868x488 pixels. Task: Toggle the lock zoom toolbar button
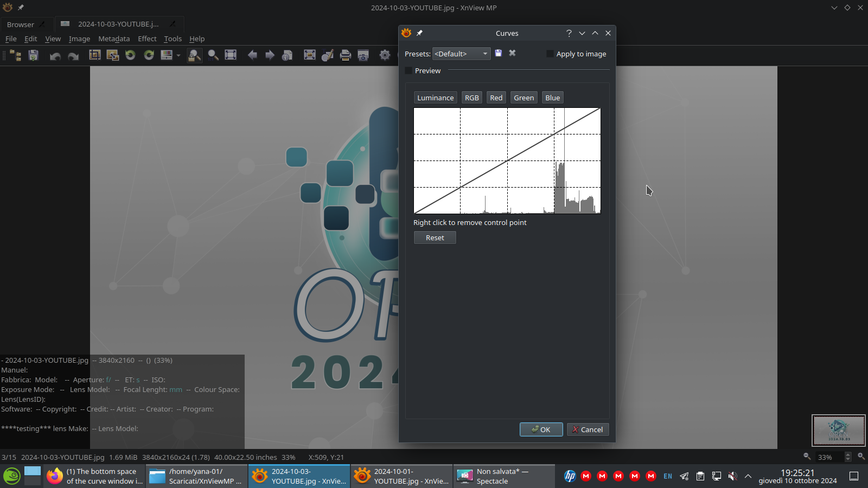(x=194, y=55)
